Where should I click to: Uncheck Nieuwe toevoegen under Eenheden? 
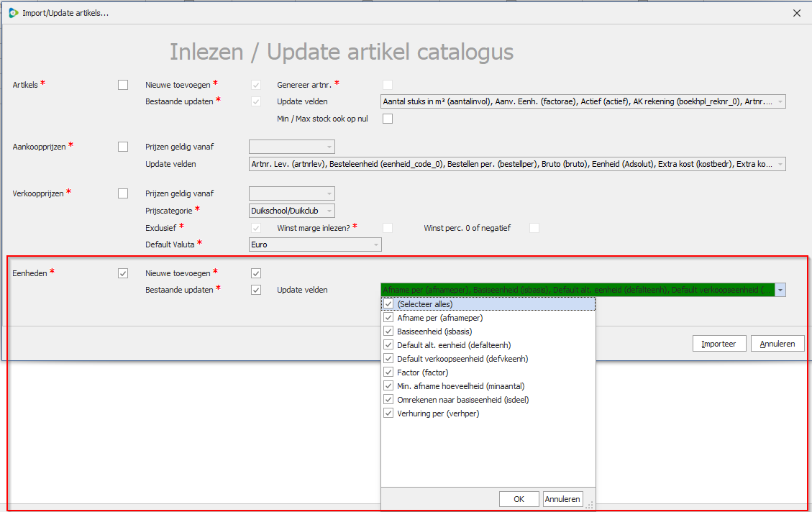click(x=256, y=273)
